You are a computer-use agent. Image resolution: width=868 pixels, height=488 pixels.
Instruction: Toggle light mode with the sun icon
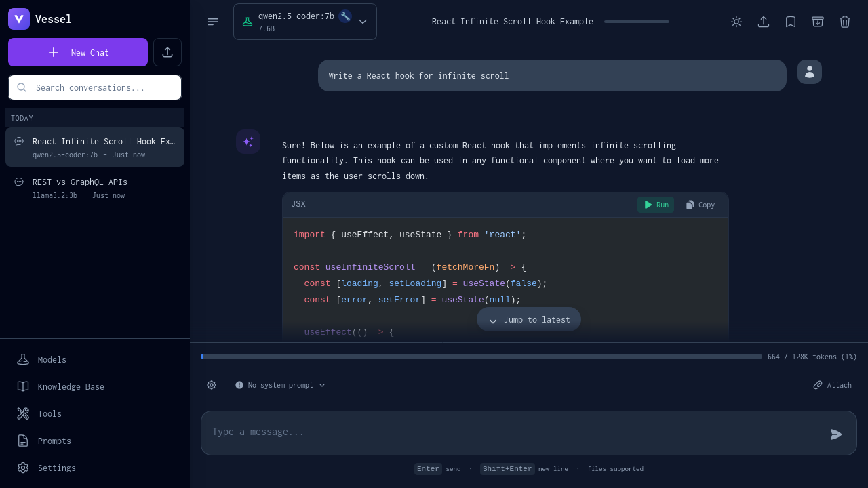point(736,22)
